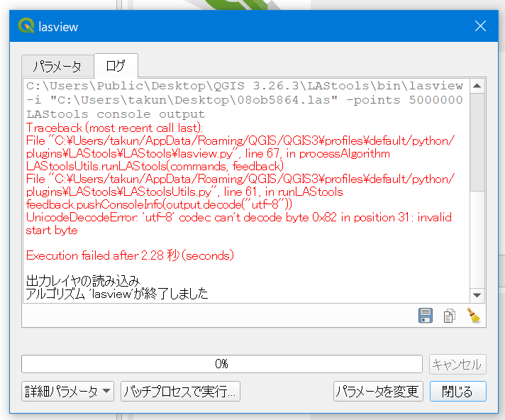This screenshot has height=420, width=505.
Task: Click the 0% progress bar
Action: [222, 364]
